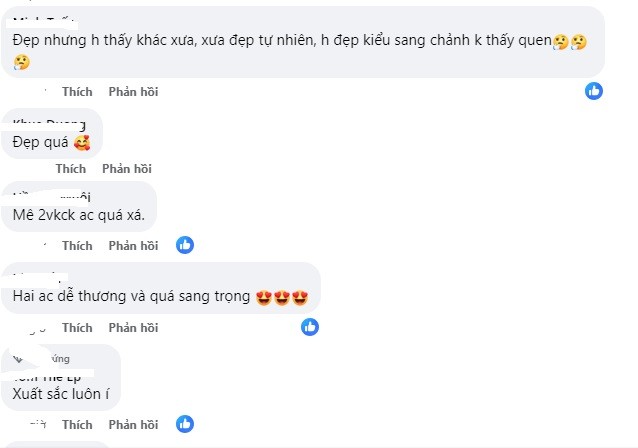Screen dimensions: 638x448
Task: Reply to "Mê 2vkck ac quá xá" with Phản hồi
Action: (x=133, y=245)
